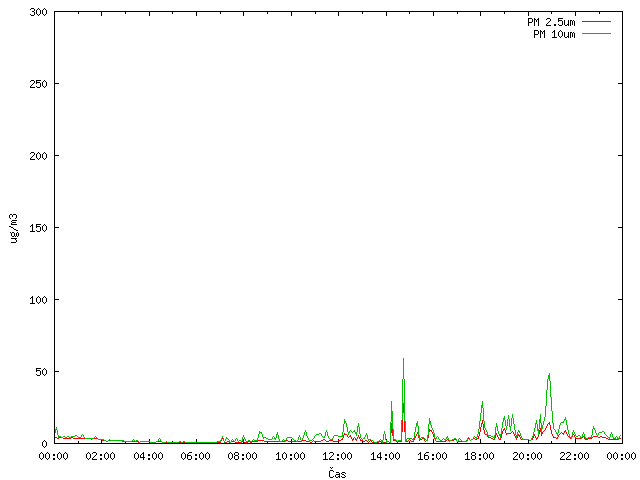The width and height of the screenshot is (640, 480).
Task: Click the ug/m3 y-axis title
Action: (x=14, y=228)
